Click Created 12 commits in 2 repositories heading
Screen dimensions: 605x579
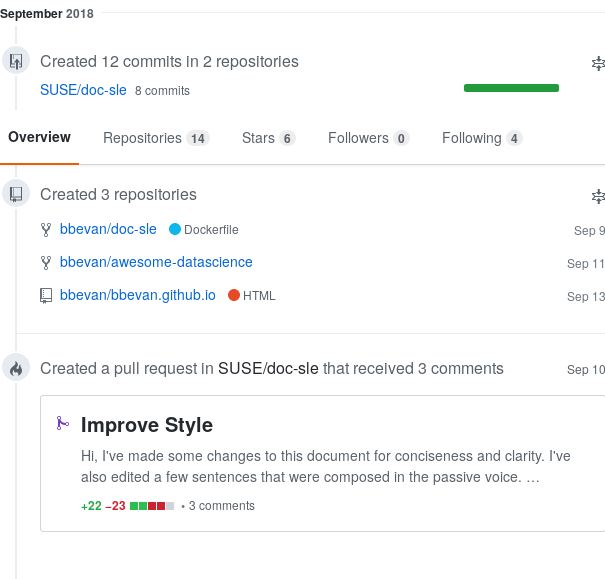coord(169,62)
